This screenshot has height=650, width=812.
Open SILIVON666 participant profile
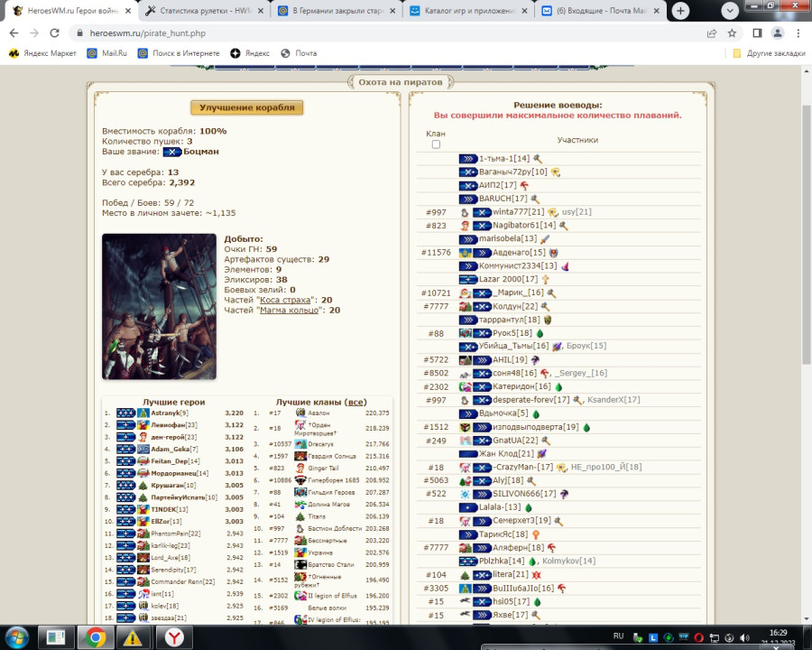click(x=517, y=494)
